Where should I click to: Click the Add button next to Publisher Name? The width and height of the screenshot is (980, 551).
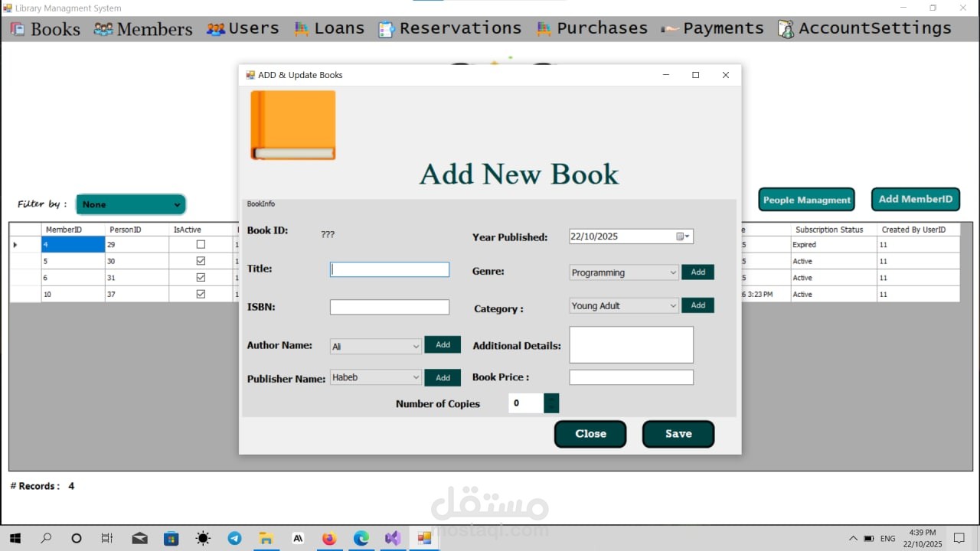[443, 377]
